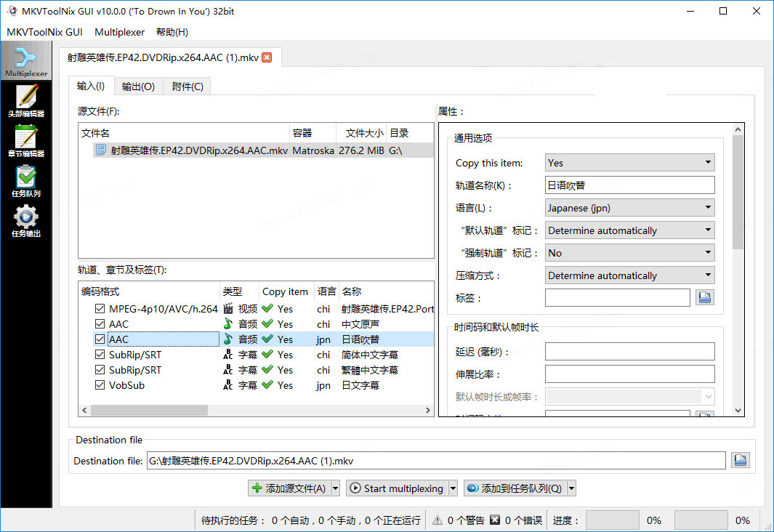Click the Destination file path field

tap(436, 461)
